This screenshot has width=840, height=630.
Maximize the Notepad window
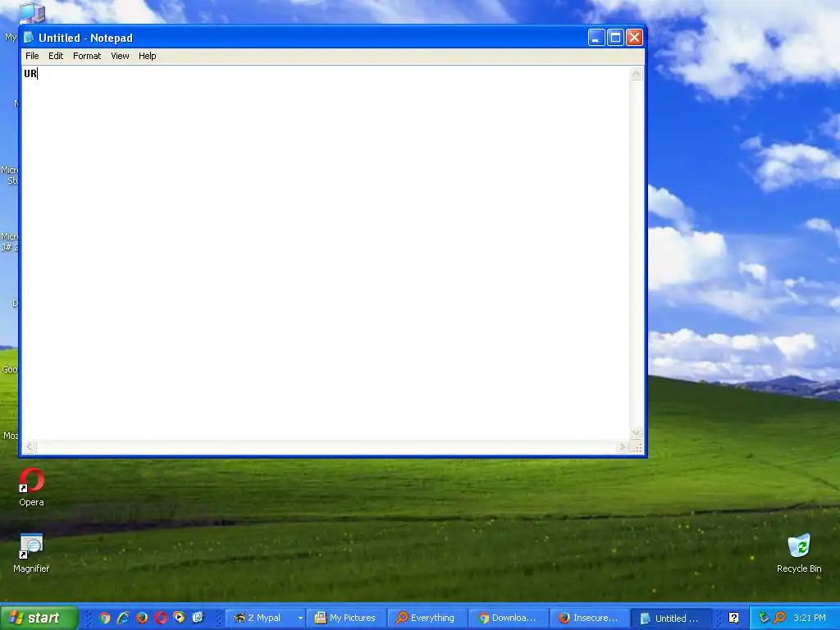(615, 38)
